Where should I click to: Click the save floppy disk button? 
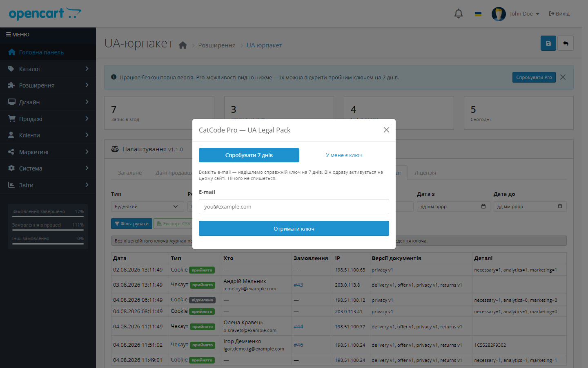(548, 43)
